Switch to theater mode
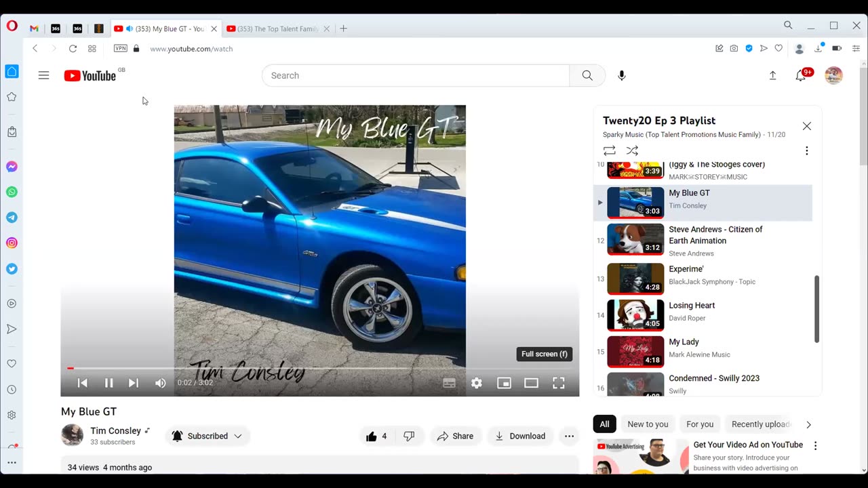The image size is (868, 488). pos(531,383)
